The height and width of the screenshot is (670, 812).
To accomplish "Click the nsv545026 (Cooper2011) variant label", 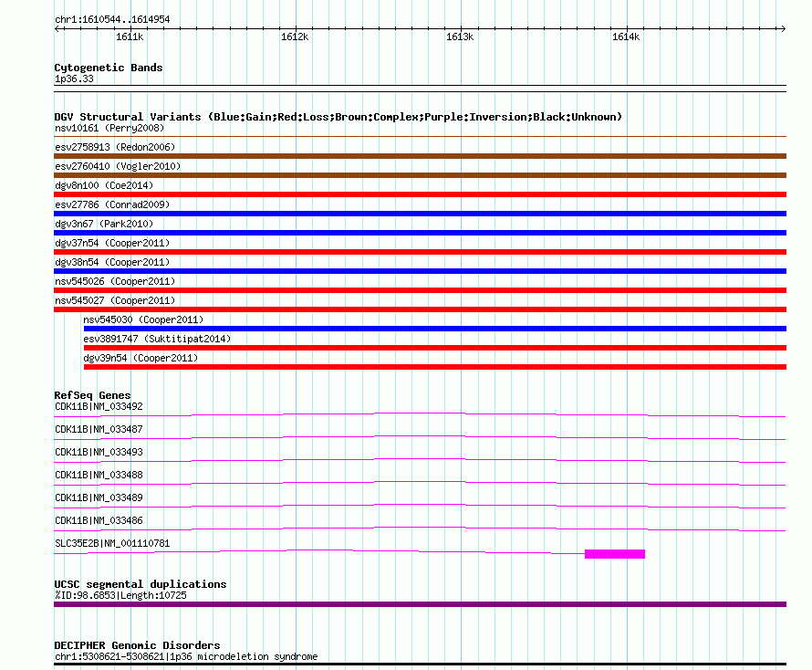I will [x=115, y=281].
